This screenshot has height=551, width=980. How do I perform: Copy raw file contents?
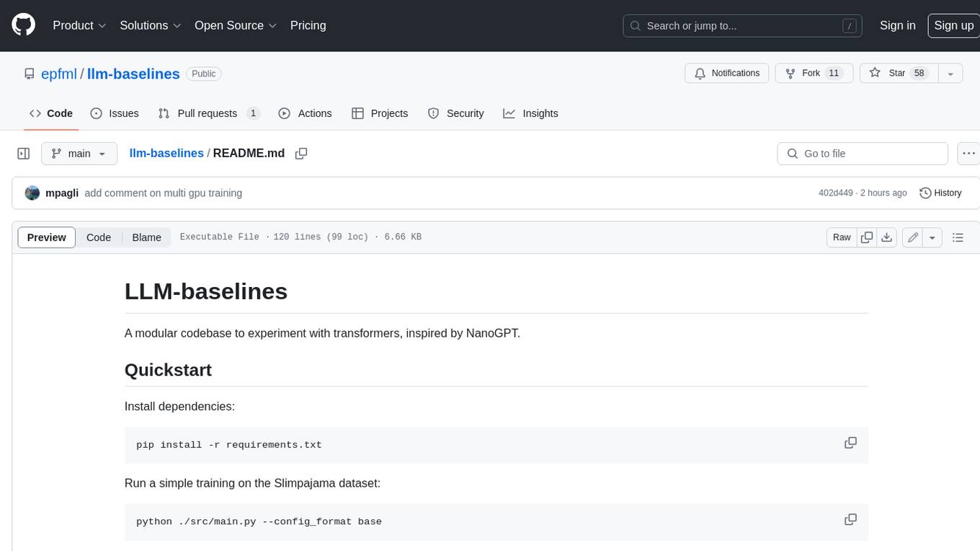[867, 237]
